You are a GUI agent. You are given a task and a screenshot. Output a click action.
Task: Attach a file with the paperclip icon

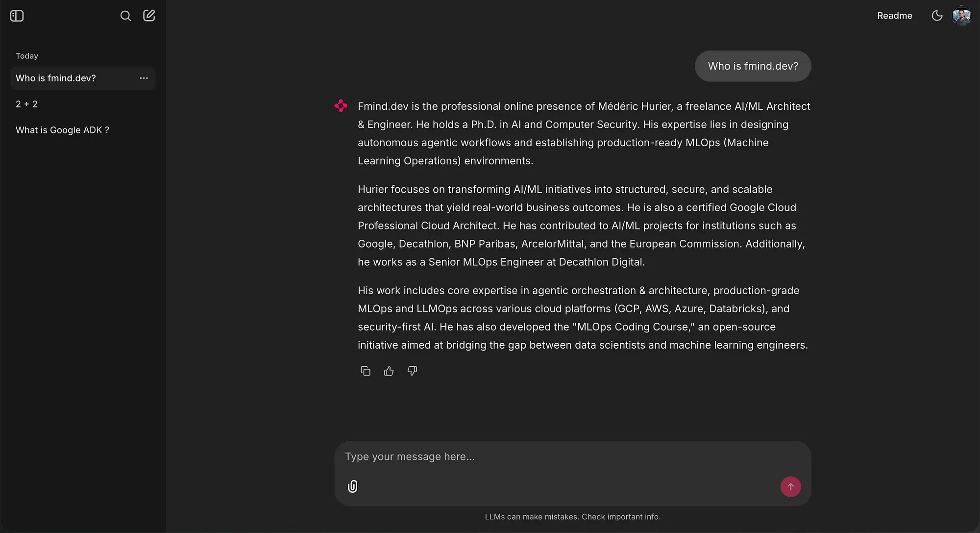pyautogui.click(x=352, y=486)
